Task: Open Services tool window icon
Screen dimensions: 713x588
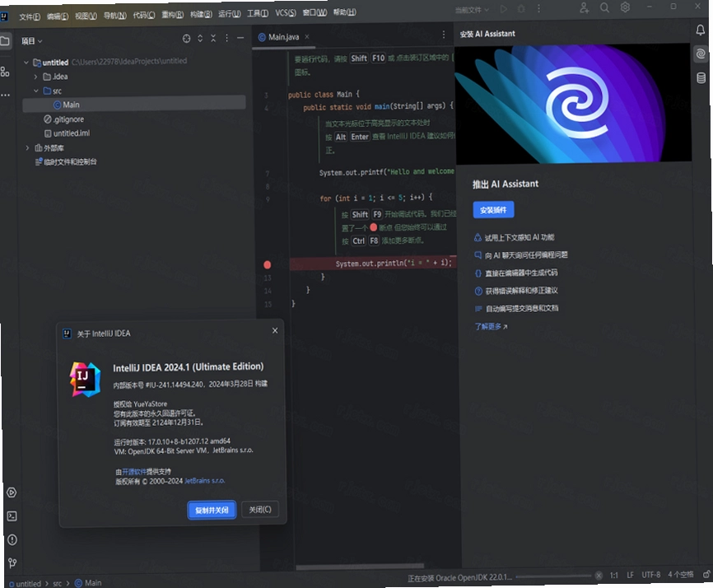Action: (x=12, y=492)
